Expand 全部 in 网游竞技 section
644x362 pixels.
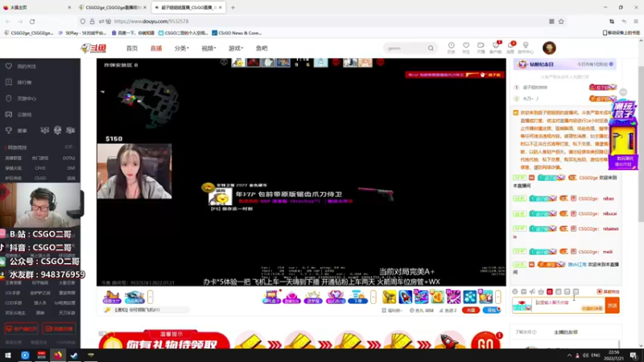(69, 147)
